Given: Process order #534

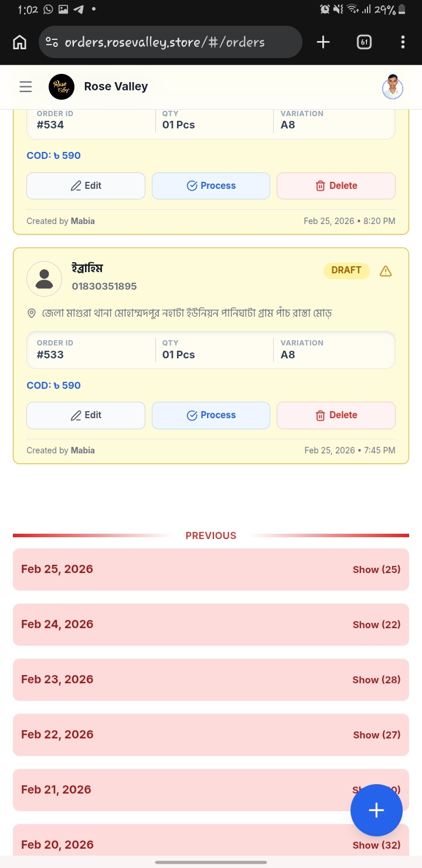Looking at the screenshot, I should (211, 186).
